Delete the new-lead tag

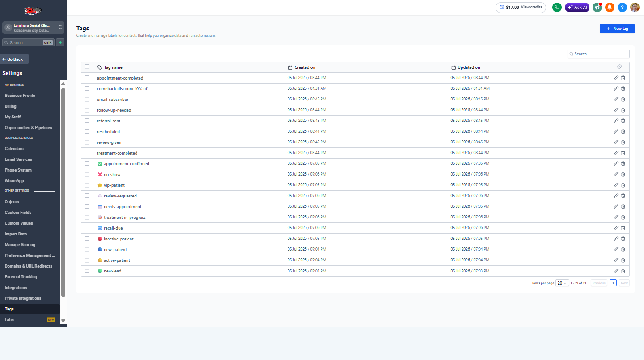coord(623,271)
